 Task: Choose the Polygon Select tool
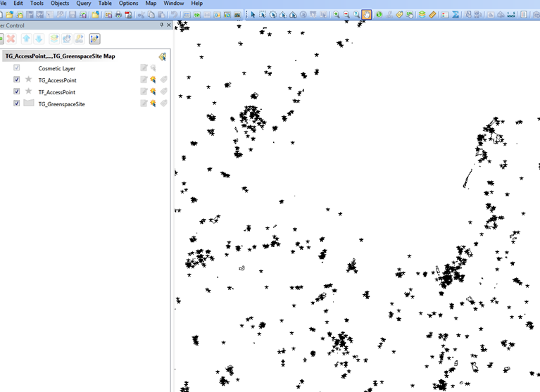(x=283, y=15)
